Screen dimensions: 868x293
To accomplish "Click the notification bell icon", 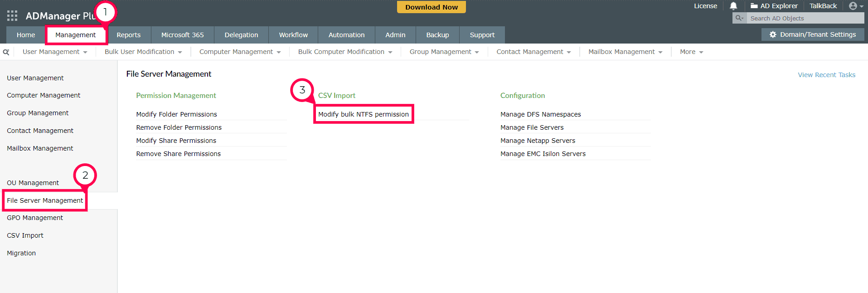I will [733, 6].
